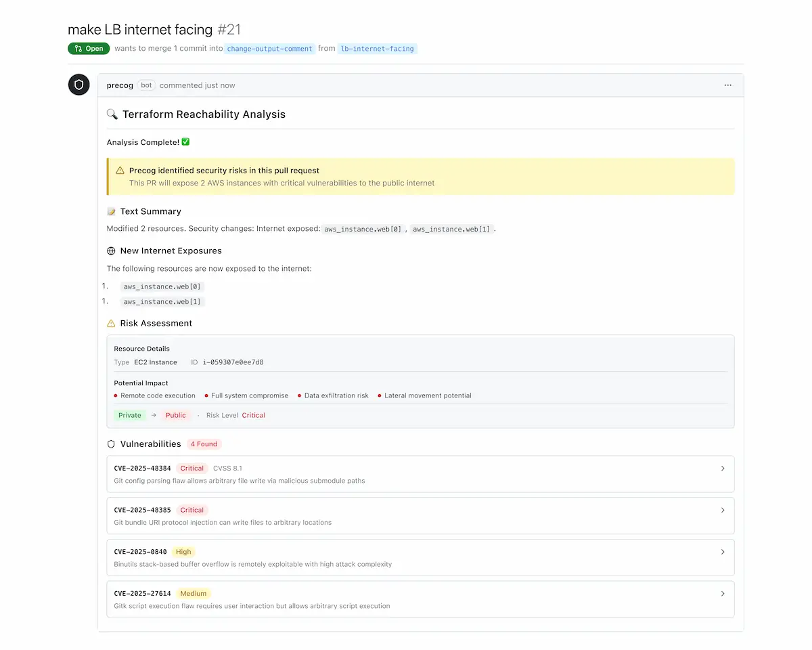Expand details for CVE-2025-48385
The height and width of the screenshot is (650, 812).
723,510
